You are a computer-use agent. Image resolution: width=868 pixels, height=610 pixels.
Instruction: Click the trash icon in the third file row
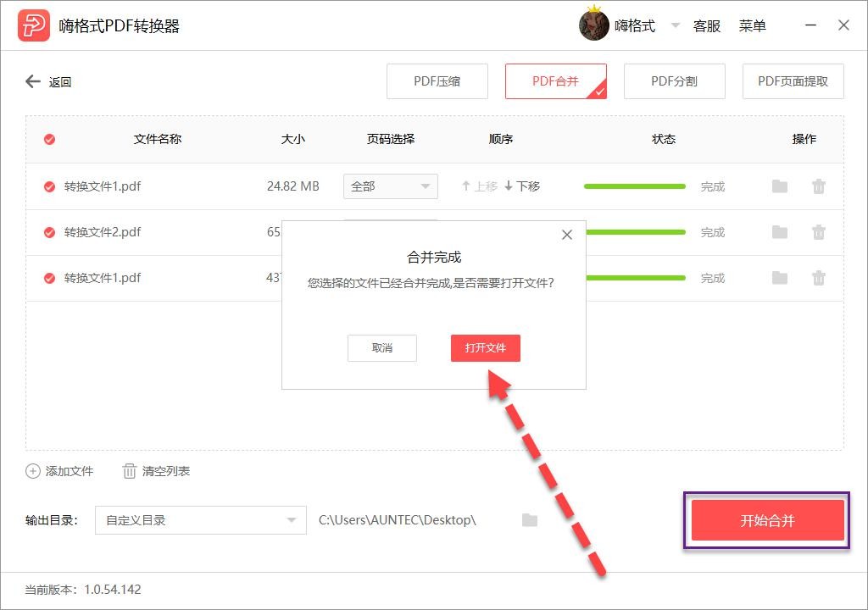(819, 278)
